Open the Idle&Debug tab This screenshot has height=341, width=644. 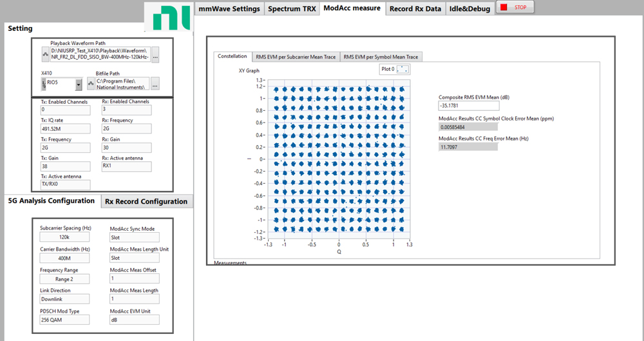click(x=469, y=8)
